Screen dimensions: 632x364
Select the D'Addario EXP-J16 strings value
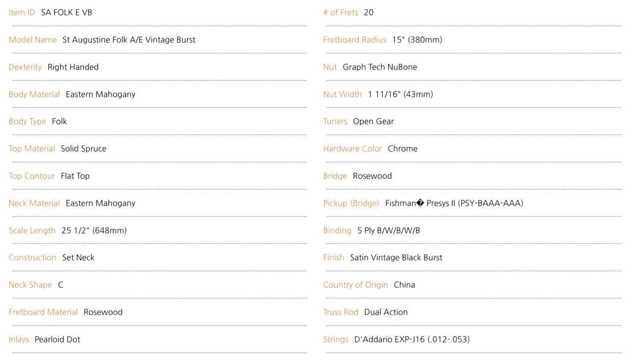pyautogui.click(x=412, y=339)
